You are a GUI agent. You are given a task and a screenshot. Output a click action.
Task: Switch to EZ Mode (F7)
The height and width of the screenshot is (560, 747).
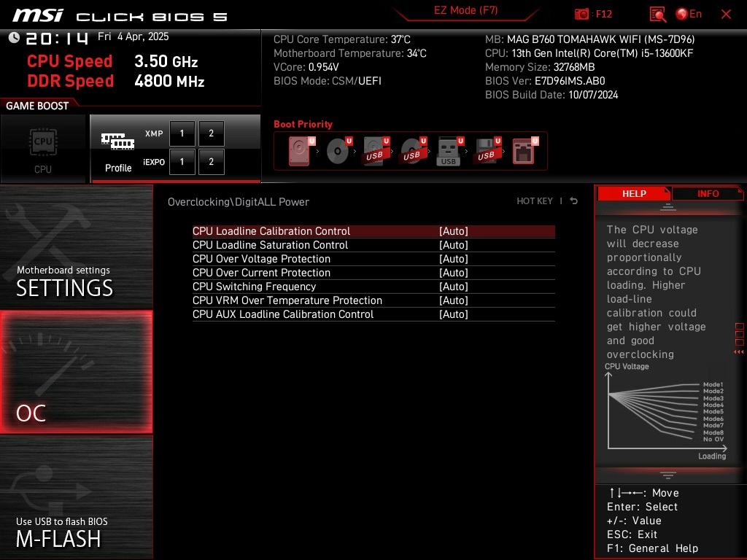[x=465, y=10]
